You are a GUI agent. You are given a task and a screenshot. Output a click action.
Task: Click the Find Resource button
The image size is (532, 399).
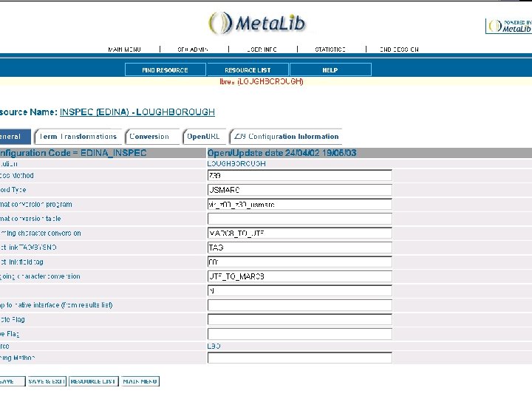[166, 70]
